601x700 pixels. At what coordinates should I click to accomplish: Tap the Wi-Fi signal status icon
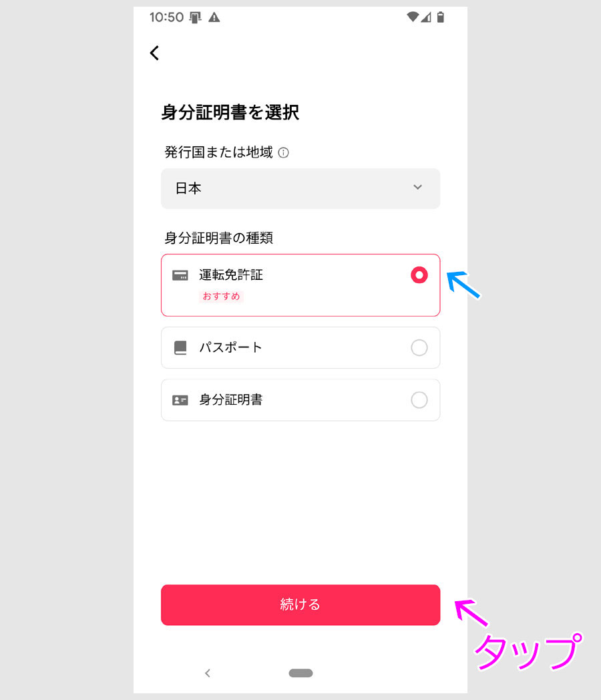coord(413,17)
